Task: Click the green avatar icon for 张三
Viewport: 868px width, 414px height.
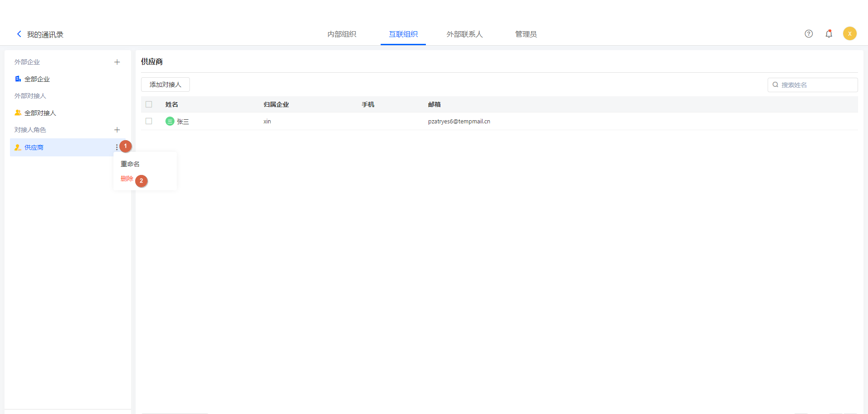Action: pyautogui.click(x=170, y=122)
